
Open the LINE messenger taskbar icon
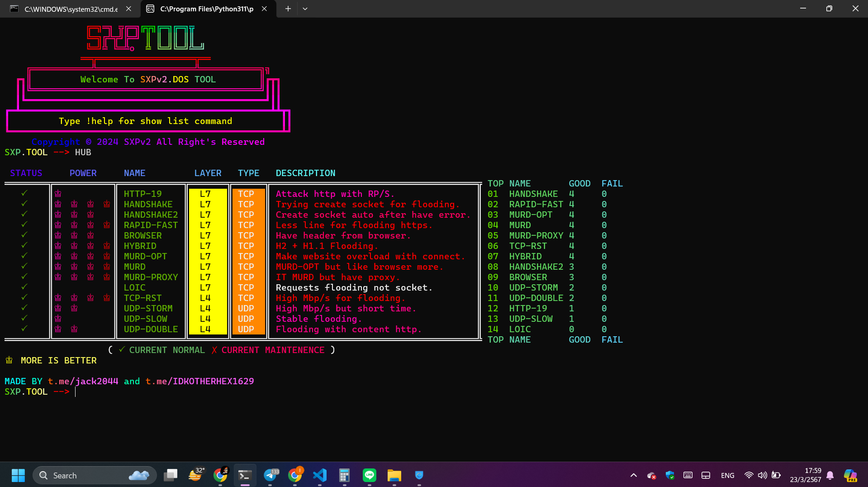tap(370, 475)
